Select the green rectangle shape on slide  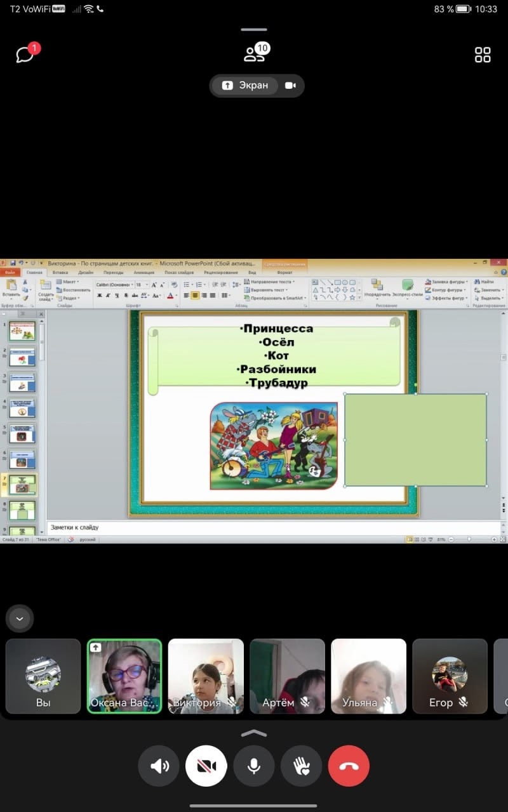point(416,440)
